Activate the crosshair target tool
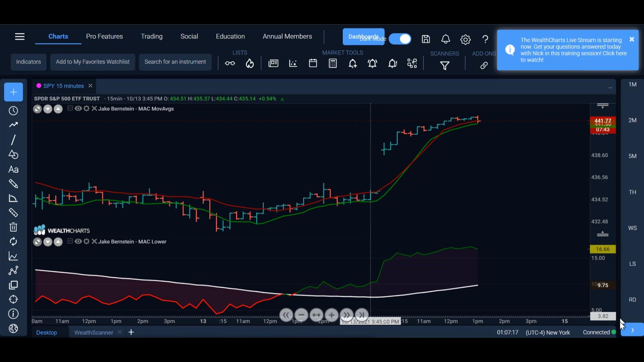Screen dimensions: 644x362 (x=13, y=299)
